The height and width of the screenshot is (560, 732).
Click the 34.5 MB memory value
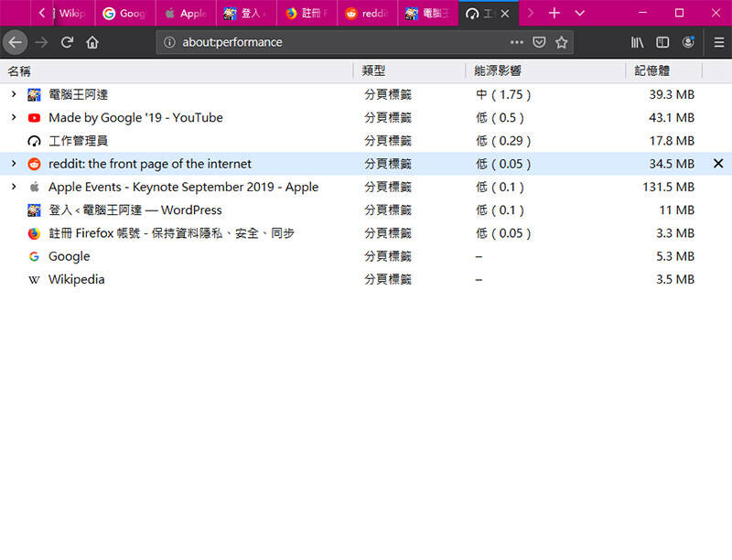tap(672, 163)
